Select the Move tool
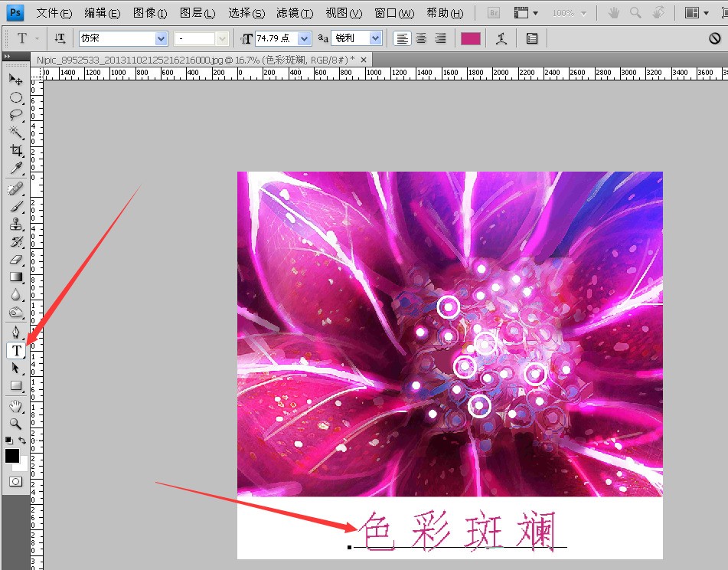This screenshot has height=570, width=728. click(x=16, y=80)
